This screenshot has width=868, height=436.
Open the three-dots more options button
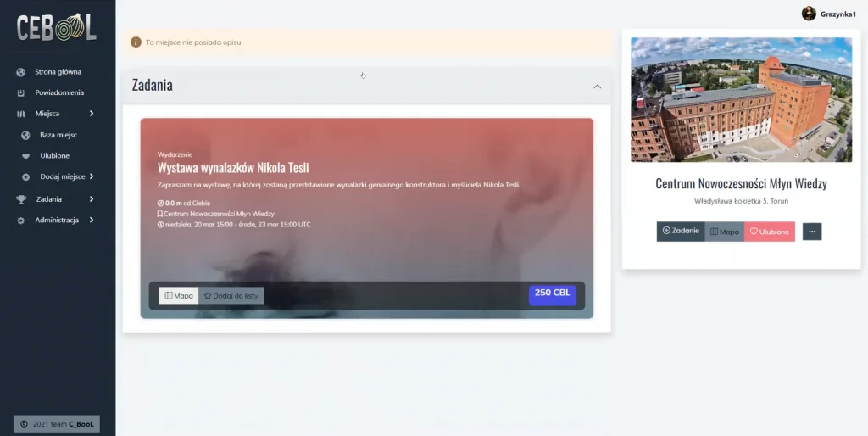(x=812, y=232)
